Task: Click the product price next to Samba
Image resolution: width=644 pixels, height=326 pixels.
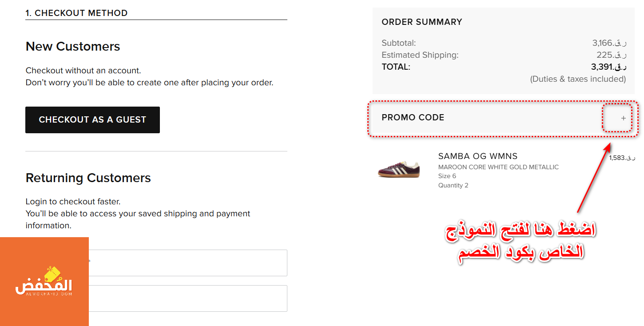Action: [x=622, y=158]
